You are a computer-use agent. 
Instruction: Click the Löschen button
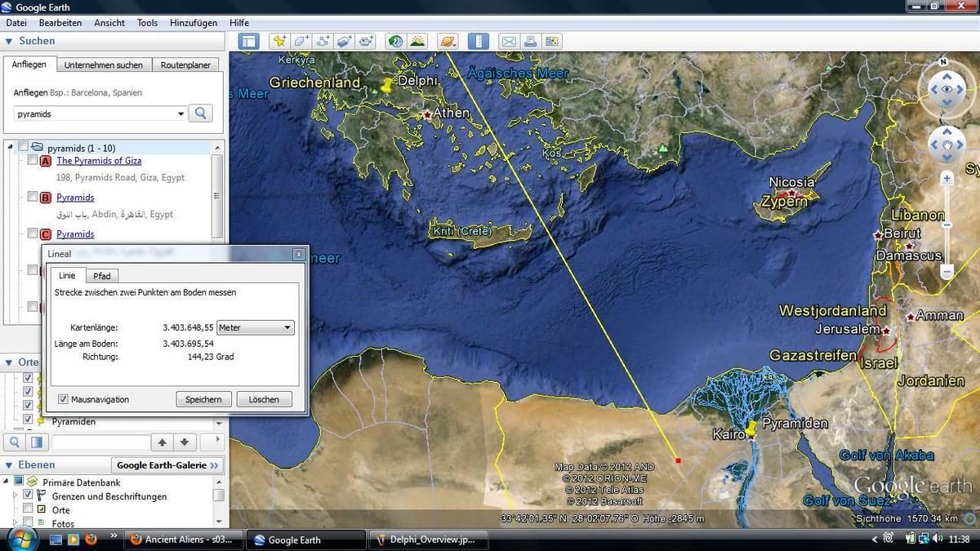click(x=264, y=399)
